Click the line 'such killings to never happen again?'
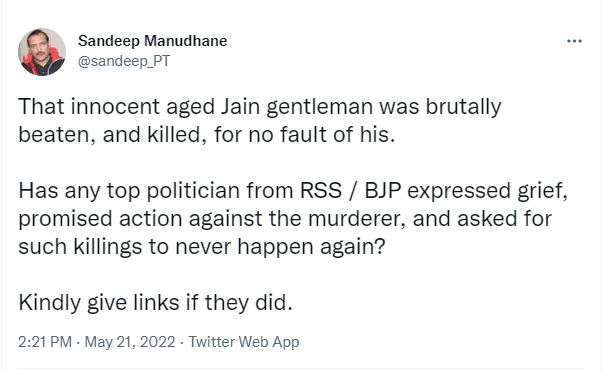Image resolution: width=602 pixels, height=371 pixels. pyautogui.click(x=202, y=247)
